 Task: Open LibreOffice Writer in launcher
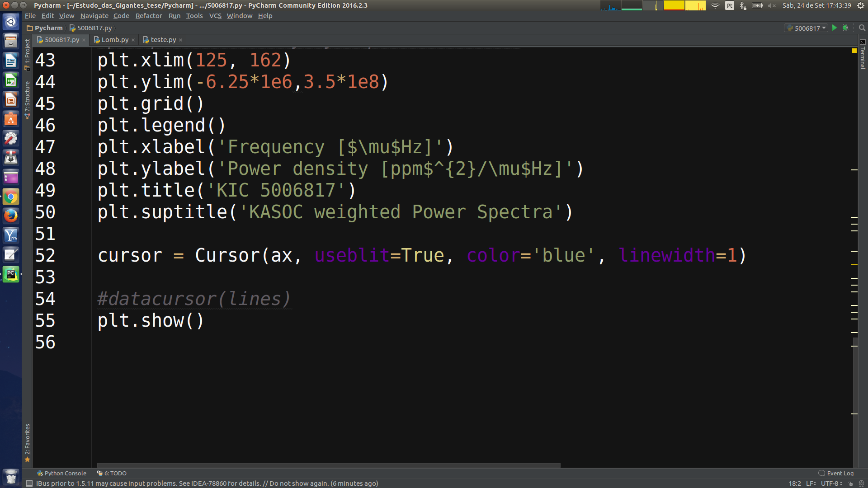pos(11,60)
